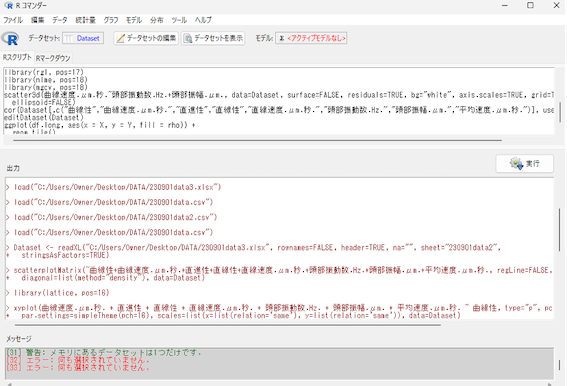Click message [33] エラー line
This screenshot has width=567, height=386.
pos(78,368)
